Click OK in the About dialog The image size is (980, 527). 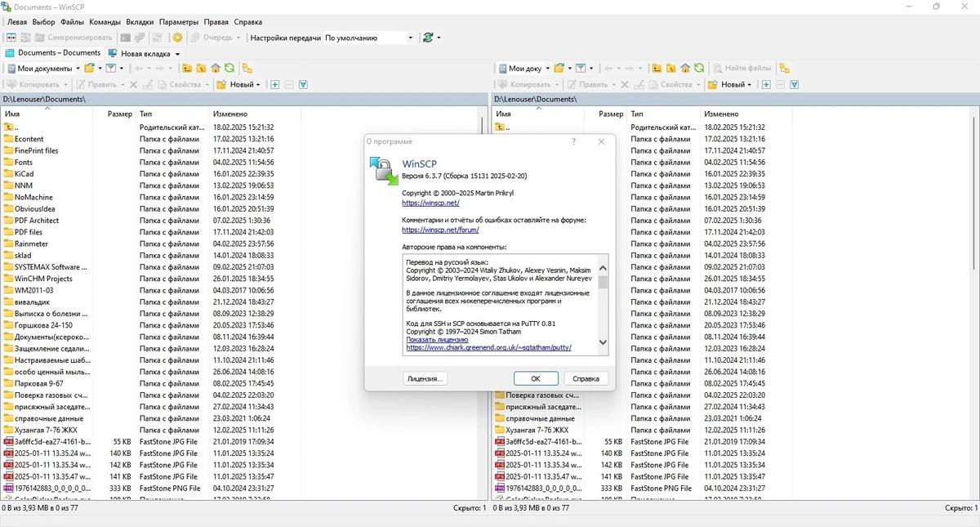(x=536, y=378)
